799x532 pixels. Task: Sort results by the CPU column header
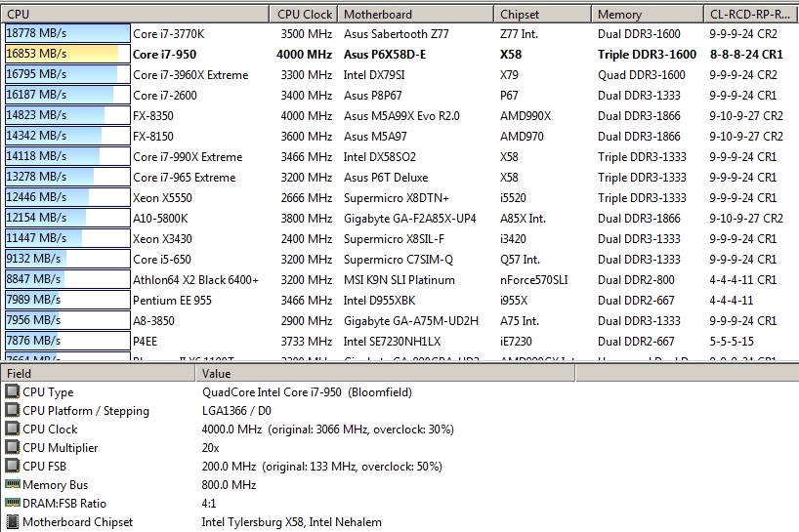[x=135, y=14]
